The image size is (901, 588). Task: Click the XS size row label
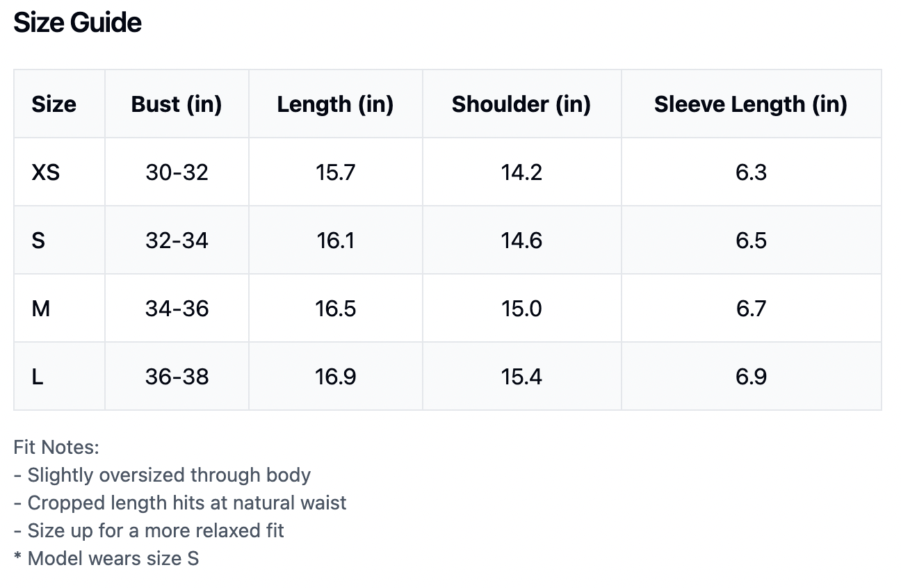coord(46,172)
